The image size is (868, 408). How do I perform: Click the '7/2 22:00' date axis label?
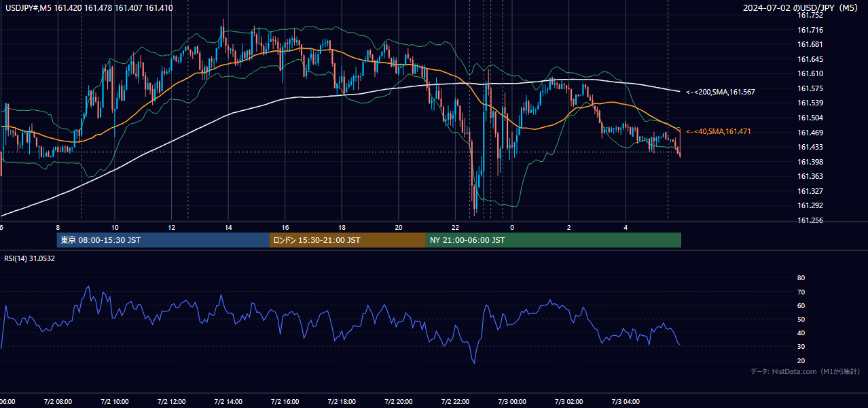(456, 402)
